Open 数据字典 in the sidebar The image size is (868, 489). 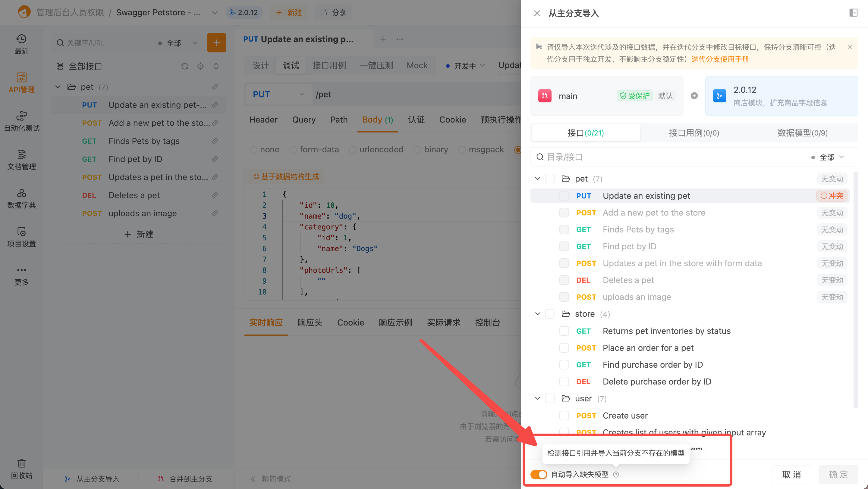click(x=22, y=198)
